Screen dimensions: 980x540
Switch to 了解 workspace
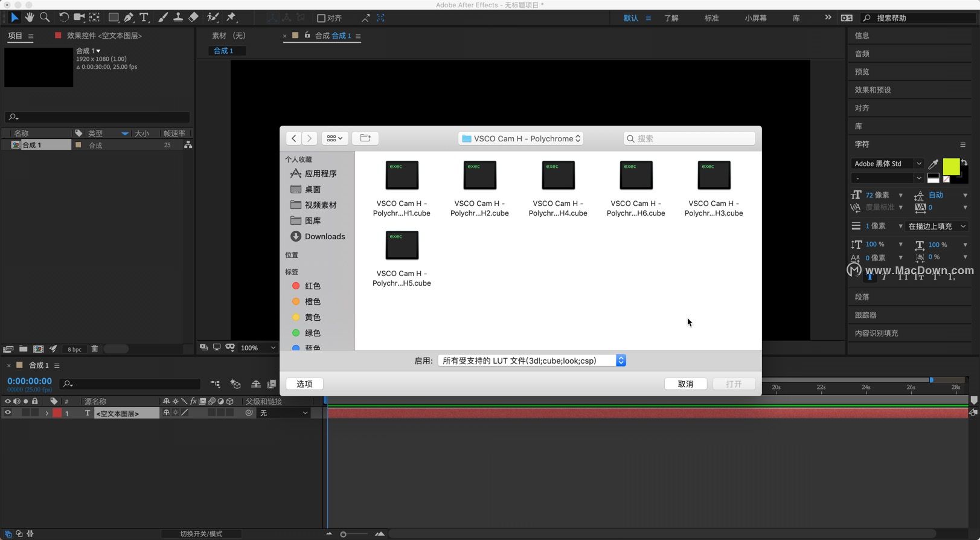[671, 18]
